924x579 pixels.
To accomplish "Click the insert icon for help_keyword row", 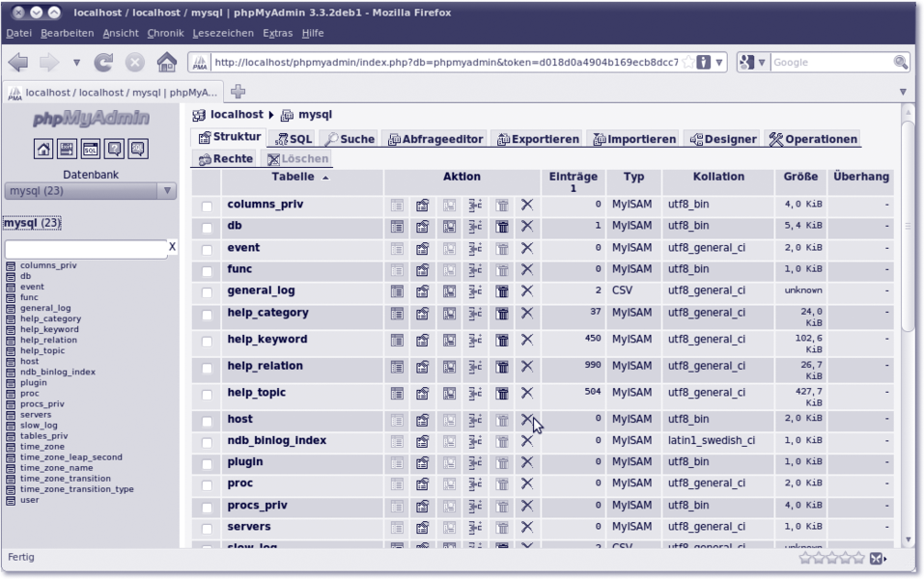I will [475, 341].
